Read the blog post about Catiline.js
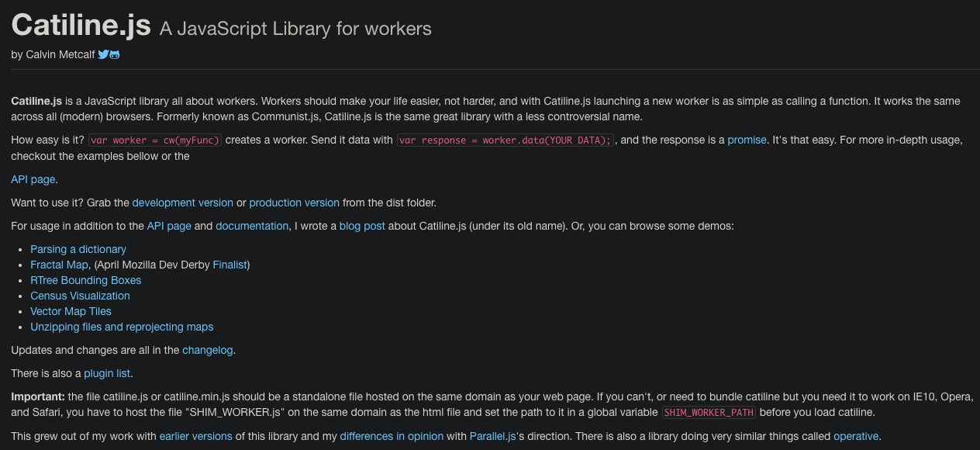The height and width of the screenshot is (450, 980). 362,226
